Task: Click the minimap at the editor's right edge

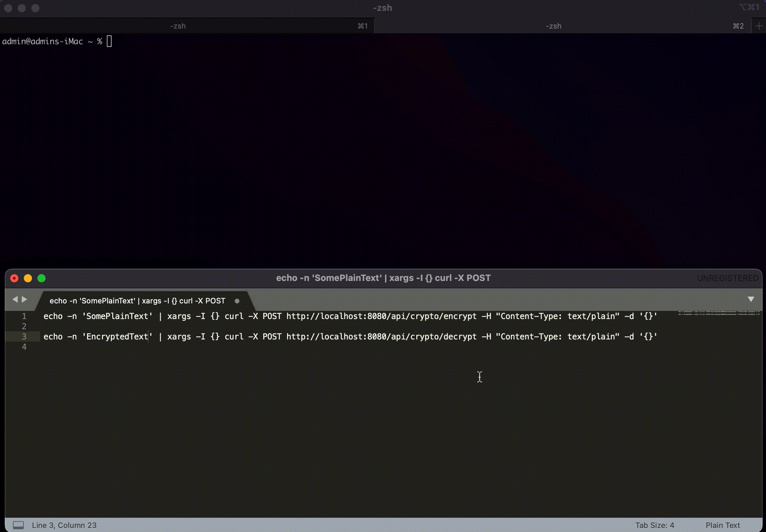Action: click(719, 313)
